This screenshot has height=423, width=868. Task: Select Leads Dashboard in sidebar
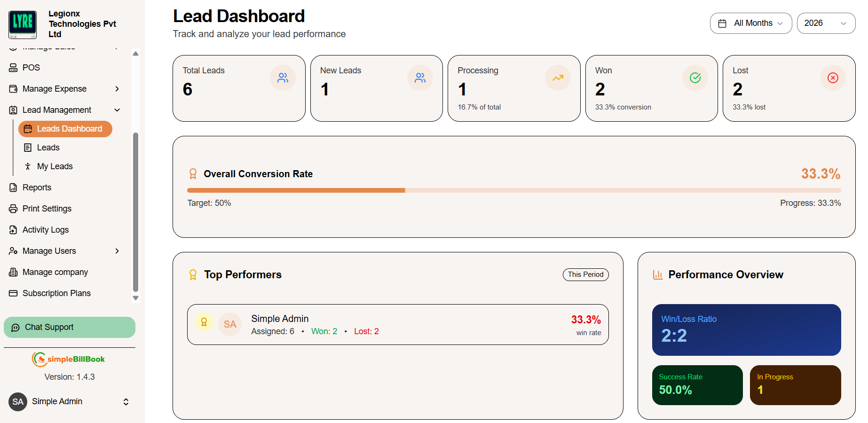pyautogui.click(x=65, y=129)
